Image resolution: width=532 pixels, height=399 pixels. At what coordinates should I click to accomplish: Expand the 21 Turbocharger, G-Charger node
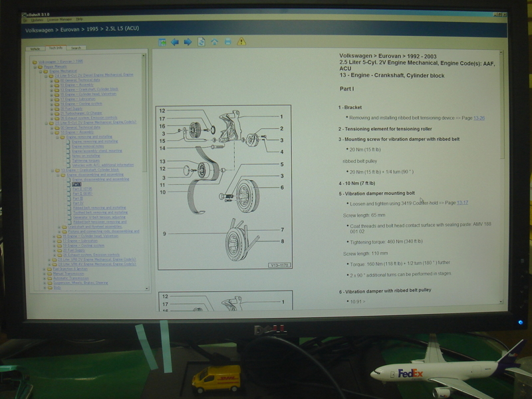tap(52, 114)
